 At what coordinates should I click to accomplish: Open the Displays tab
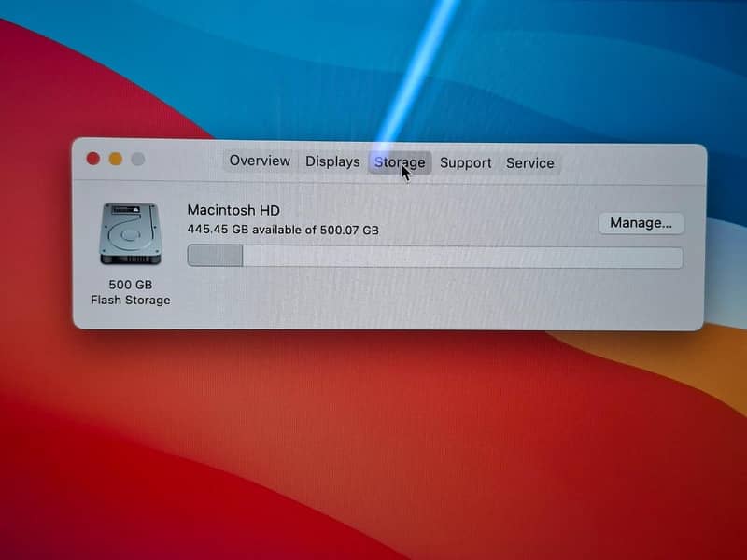pos(332,161)
